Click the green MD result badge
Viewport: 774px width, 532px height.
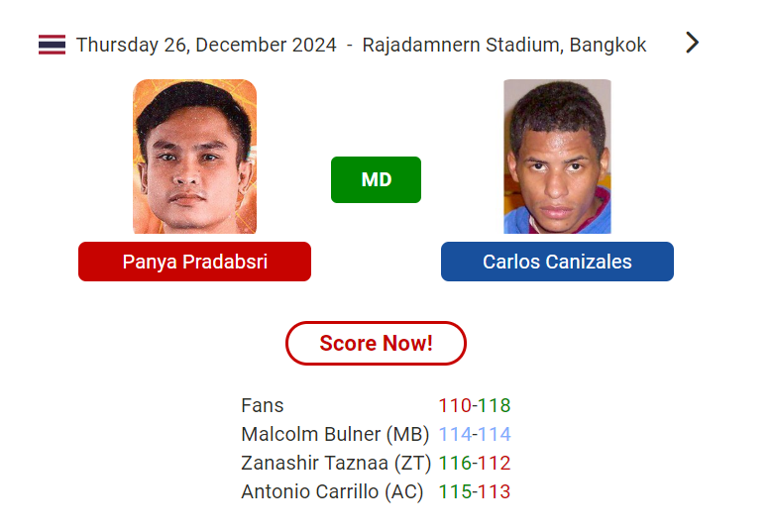click(x=377, y=179)
